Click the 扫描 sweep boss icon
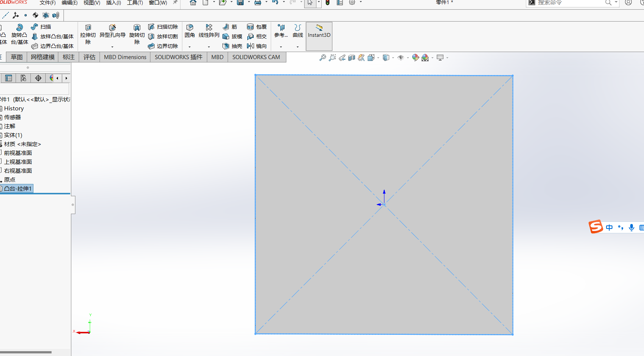 pos(41,27)
